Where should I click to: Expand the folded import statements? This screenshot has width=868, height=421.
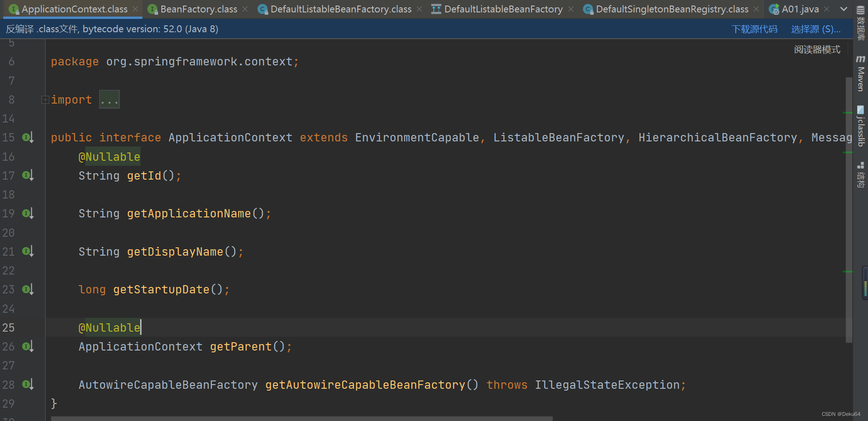click(x=109, y=99)
